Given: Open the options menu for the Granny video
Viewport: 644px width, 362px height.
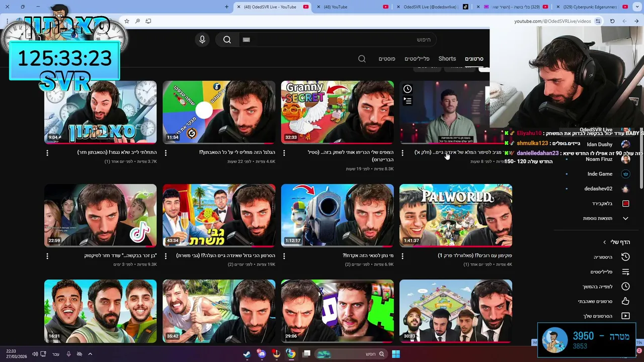Looking at the screenshot, I should click(x=284, y=153).
